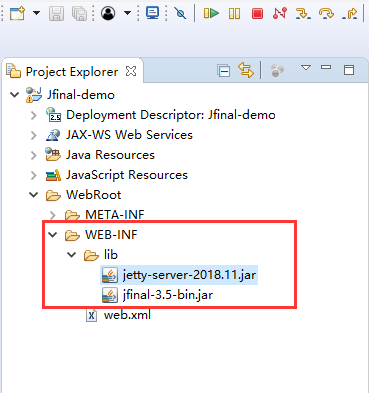Click the Suspend debug button
This screenshot has height=393, width=369.
tap(234, 13)
